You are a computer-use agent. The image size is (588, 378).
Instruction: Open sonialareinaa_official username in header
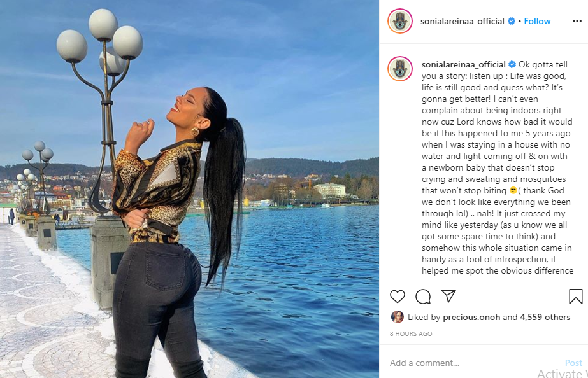(463, 22)
